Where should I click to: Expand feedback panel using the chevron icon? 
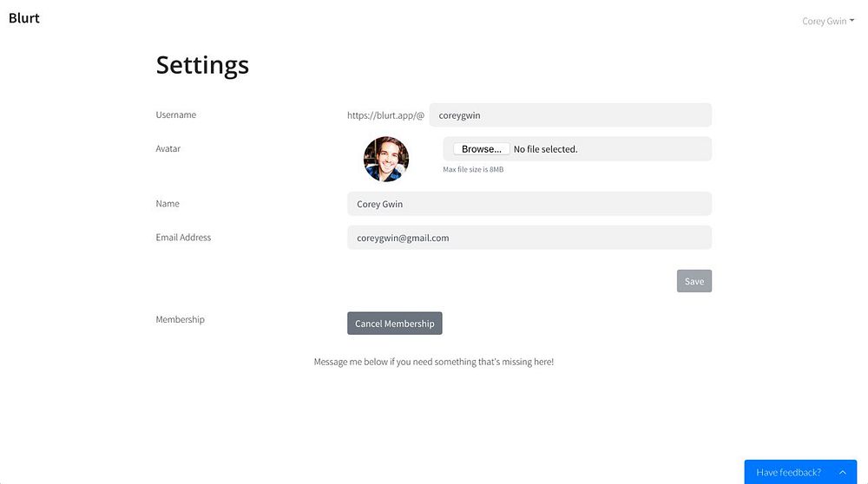tap(842, 472)
